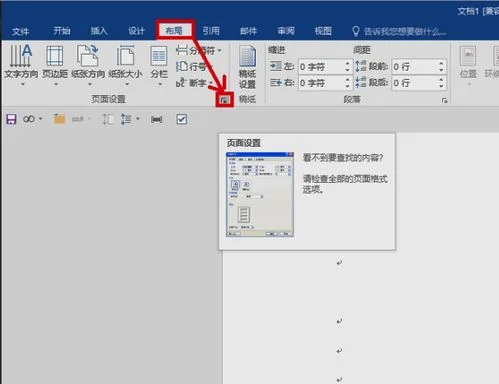The height and width of the screenshot is (384, 499).
Task: Click the 页面设置 group label
Action: coord(108,99)
